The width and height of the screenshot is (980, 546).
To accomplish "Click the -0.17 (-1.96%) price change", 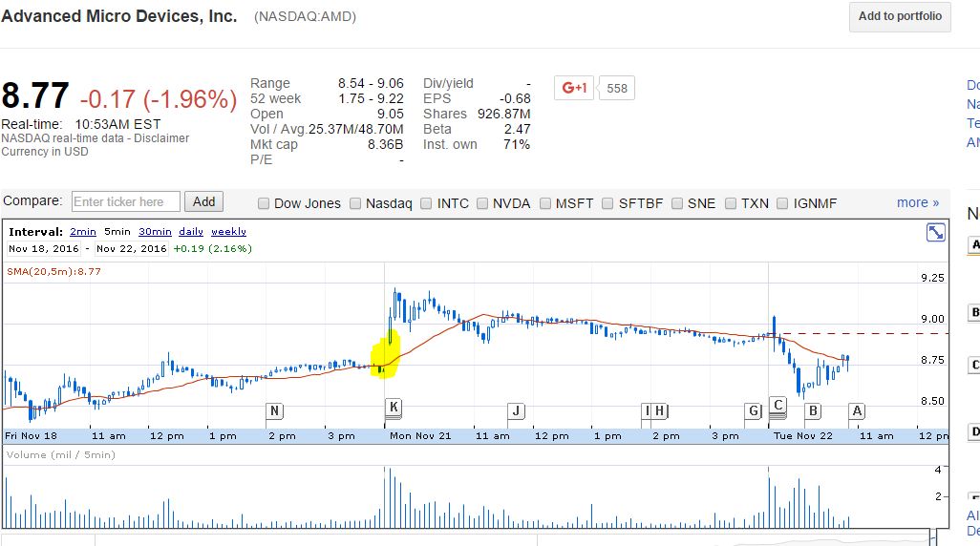I will (x=159, y=98).
